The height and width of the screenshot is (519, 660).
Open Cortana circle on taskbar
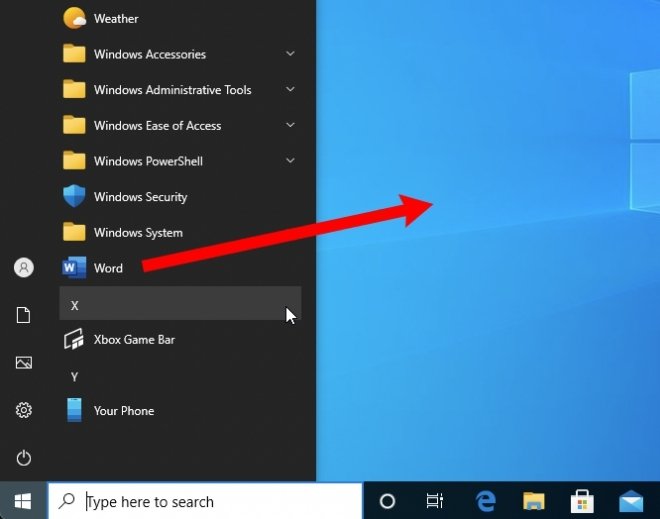pyautogui.click(x=387, y=501)
